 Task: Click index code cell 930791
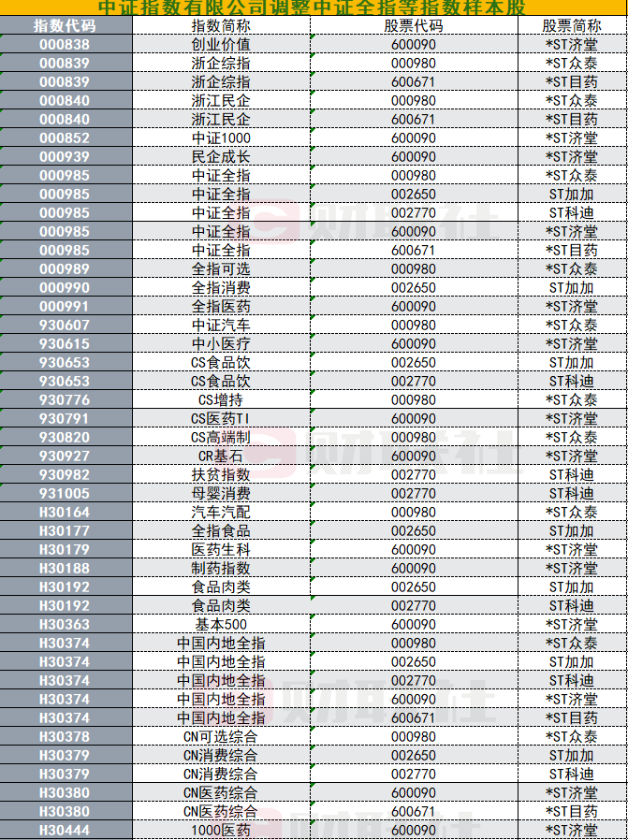[66, 419]
